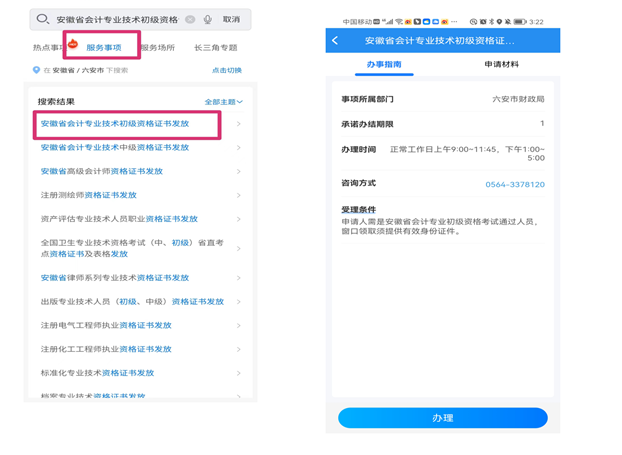Go back using the blue header arrow
Viewport: 622px width, 455px height.
336,41
